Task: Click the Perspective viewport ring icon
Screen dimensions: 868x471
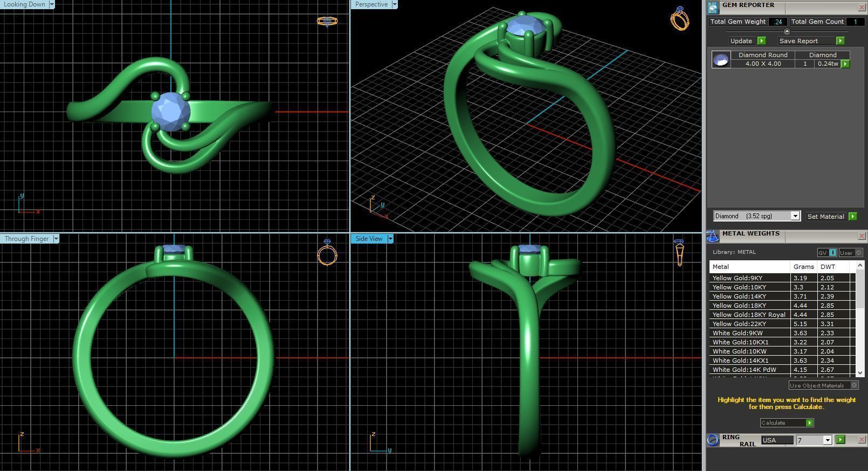Action: pyautogui.click(x=680, y=18)
